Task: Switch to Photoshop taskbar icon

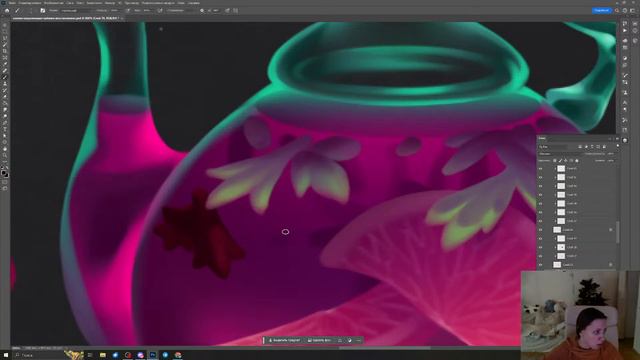Action: pyautogui.click(x=153, y=355)
